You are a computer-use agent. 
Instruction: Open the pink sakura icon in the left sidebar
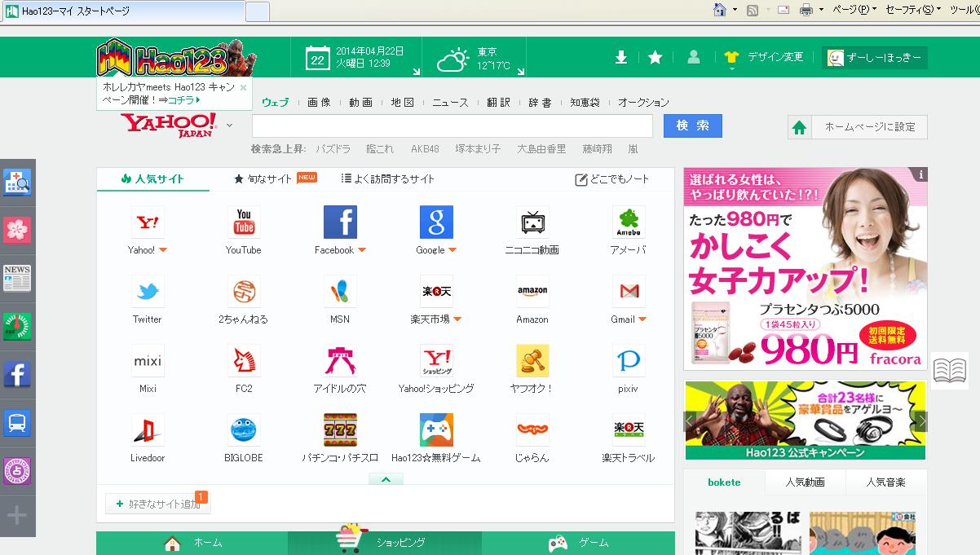[17, 230]
